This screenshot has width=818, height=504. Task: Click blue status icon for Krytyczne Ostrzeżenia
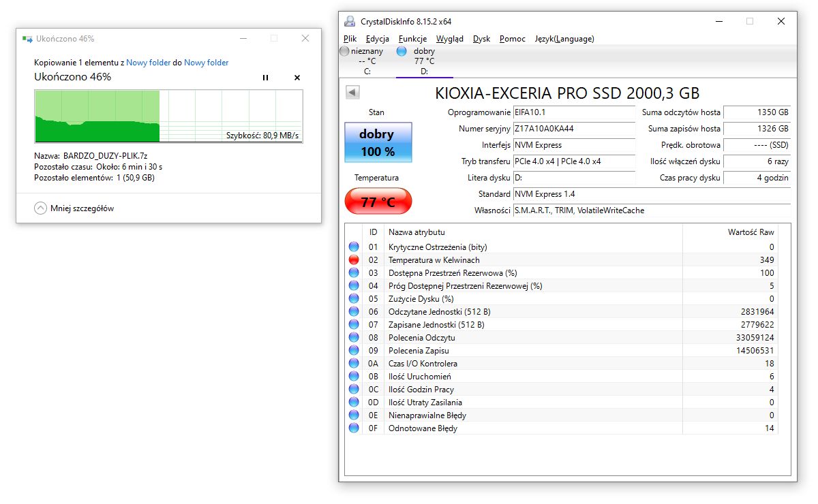click(354, 247)
